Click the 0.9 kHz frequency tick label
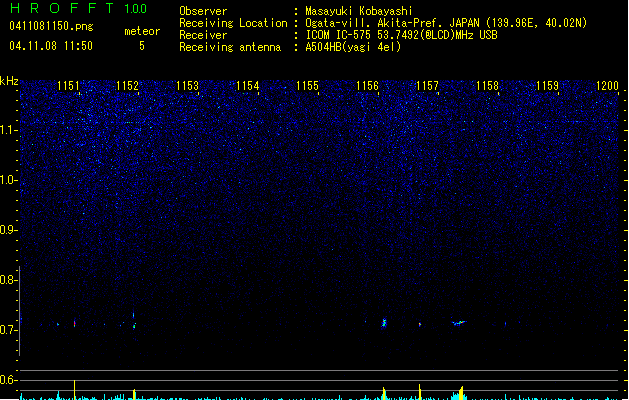Viewport: 629px width, 400px height. pyautogui.click(x=8, y=230)
